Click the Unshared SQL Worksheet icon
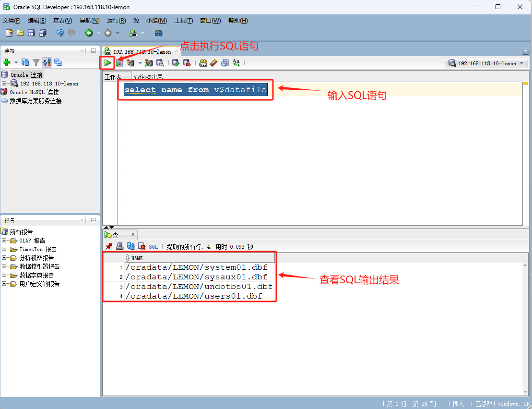 tap(203, 62)
